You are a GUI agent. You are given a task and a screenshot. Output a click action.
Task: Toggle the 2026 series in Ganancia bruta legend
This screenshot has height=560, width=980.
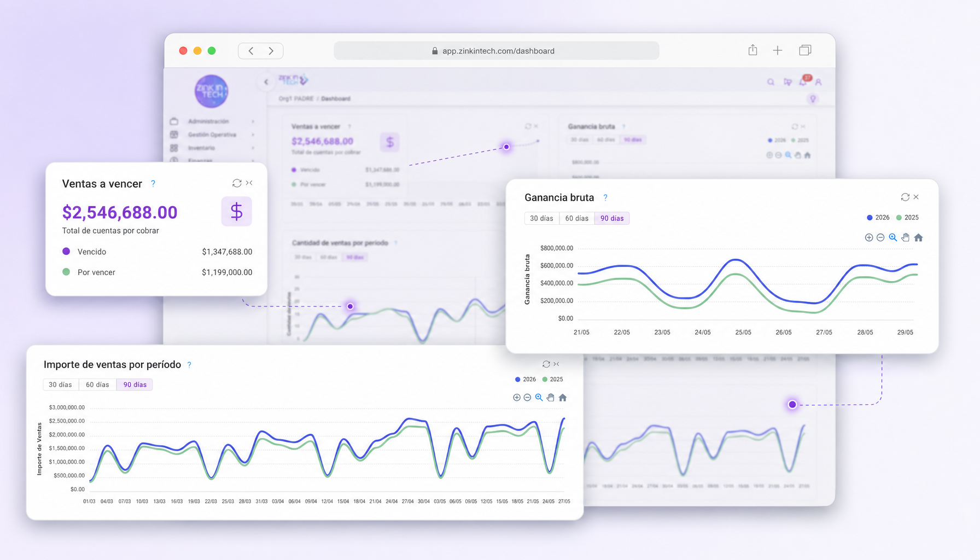(878, 218)
